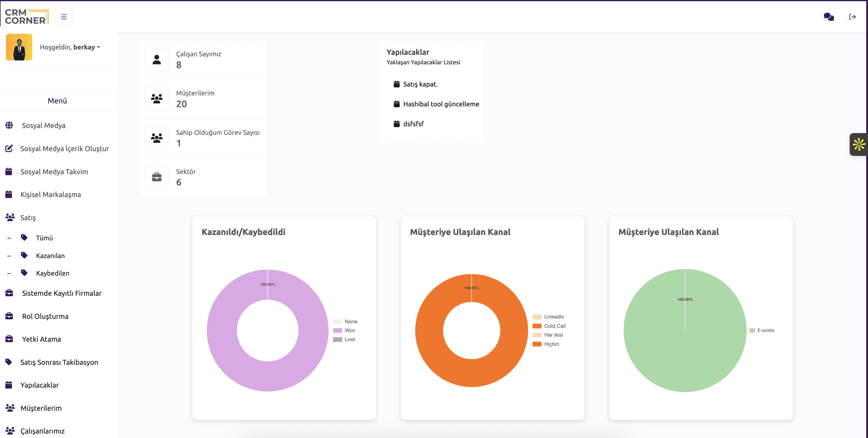Toggle the E-posta legend entry
Image resolution: width=868 pixels, height=438 pixels.
765,330
